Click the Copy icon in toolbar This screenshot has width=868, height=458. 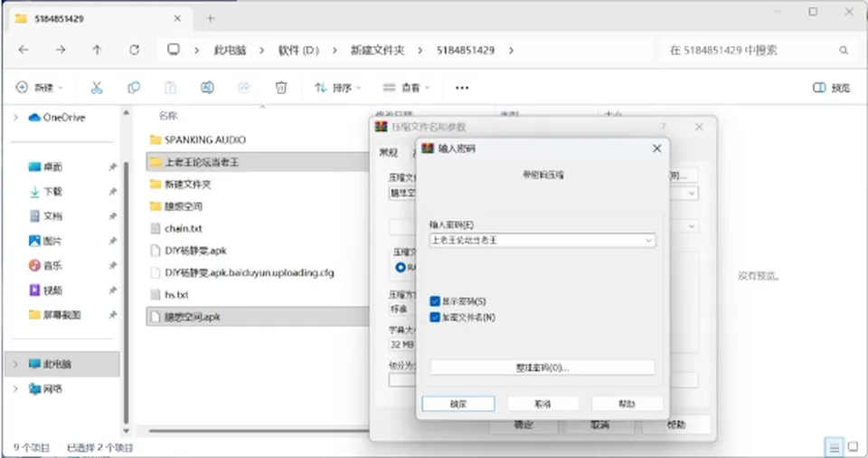(x=134, y=88)
